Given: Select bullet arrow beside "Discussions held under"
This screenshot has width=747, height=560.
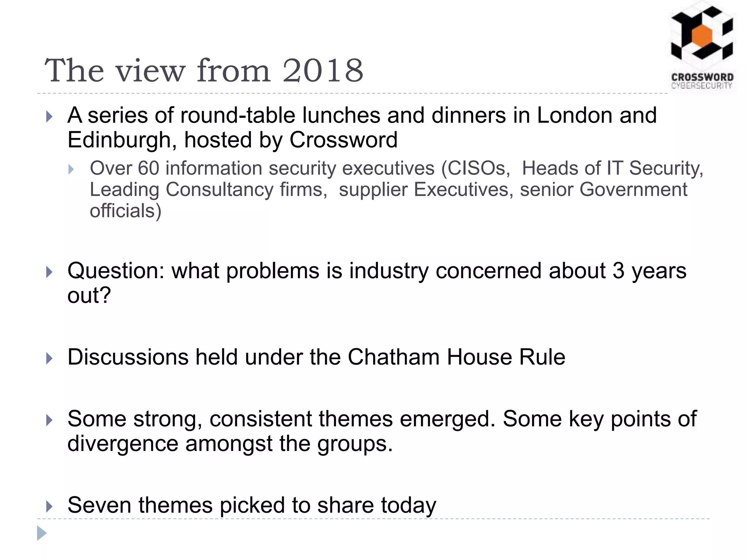Looking at the screenshot, I should coord(49,358).
